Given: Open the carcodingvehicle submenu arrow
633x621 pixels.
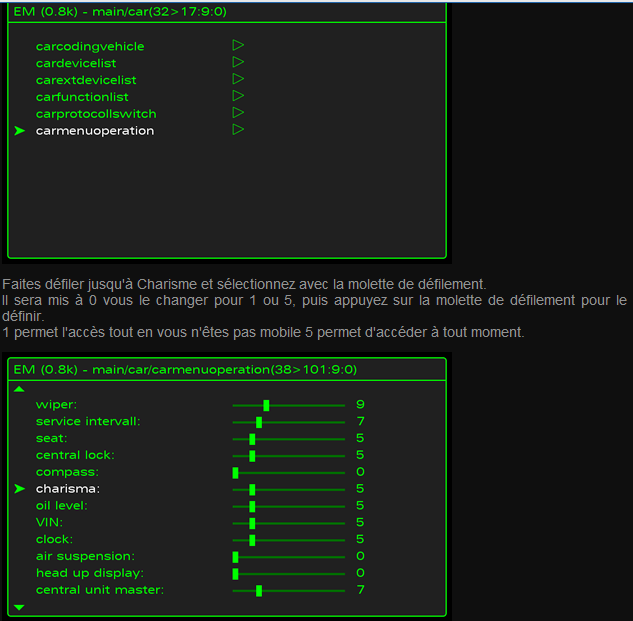Looking at the screenshot, I should click(238, 45).
